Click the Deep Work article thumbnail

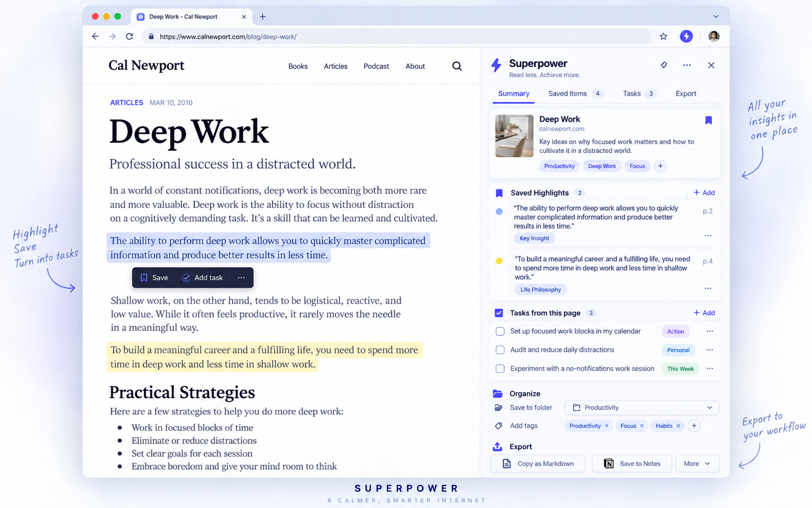pos(515,136)
